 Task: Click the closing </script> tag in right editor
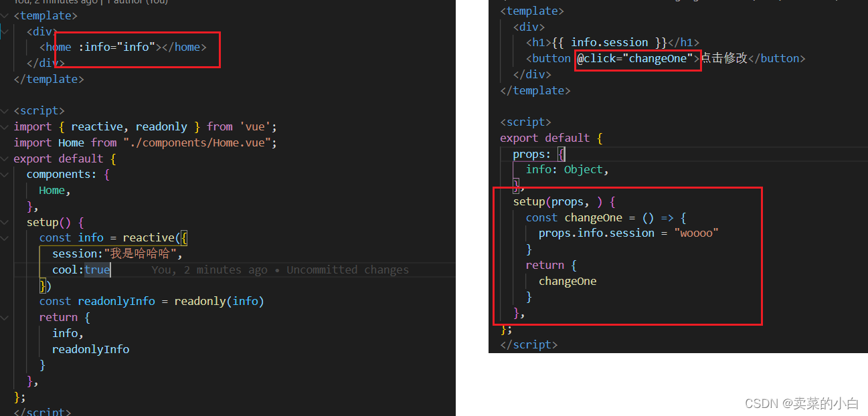coord(529,345)
